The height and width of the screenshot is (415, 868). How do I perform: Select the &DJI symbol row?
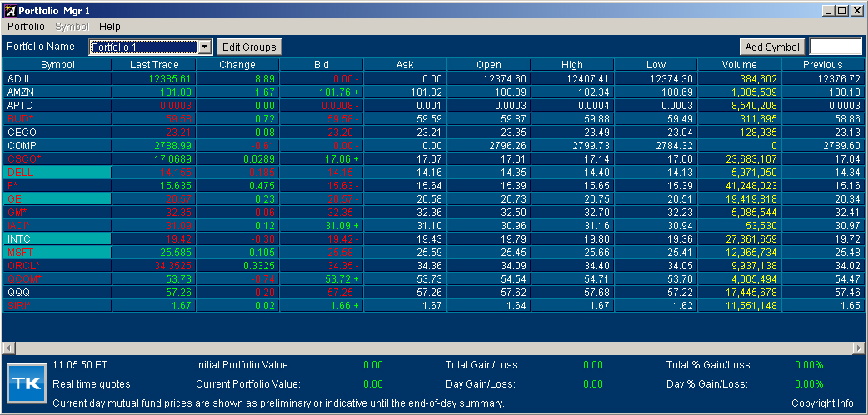(x=434, y=78)
